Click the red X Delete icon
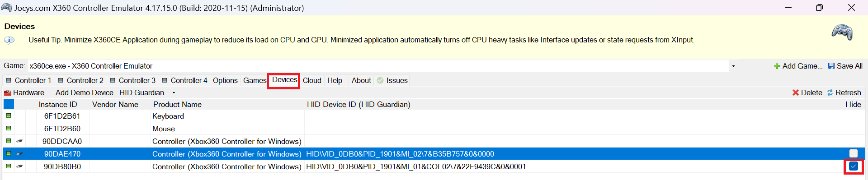868x180 pixels. tap(796, 92)
